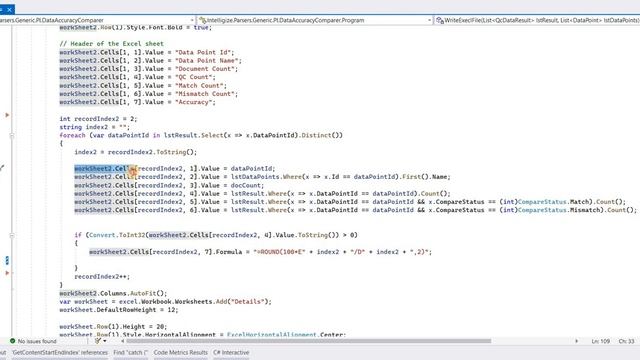Click the class icon beside Intelligize.Parsers namespace
The width and height of the screenshot is (640, 360).
pos(202,20)
